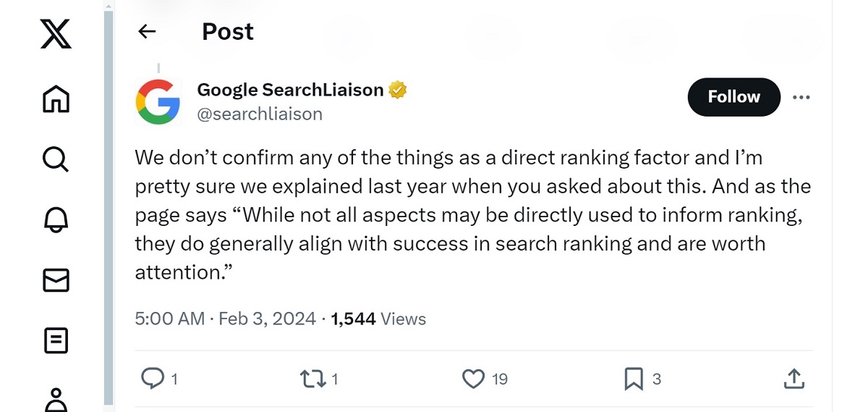Click the Google G avatar
Viewport: 868px width, 412px height.
click(158, 102)
